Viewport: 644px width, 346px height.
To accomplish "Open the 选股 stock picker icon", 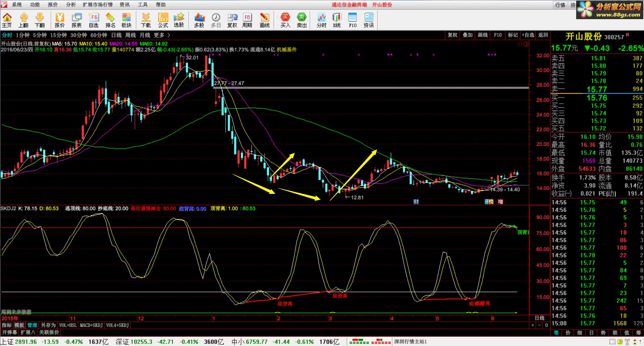I will point(179,20).
